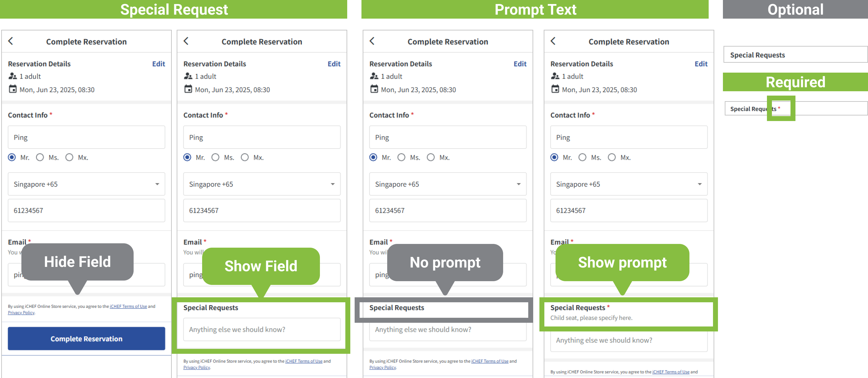This screenshot has height=378, width=868.
Task: Click Edit link in the No prompt panel
Action: coord(520,64)
